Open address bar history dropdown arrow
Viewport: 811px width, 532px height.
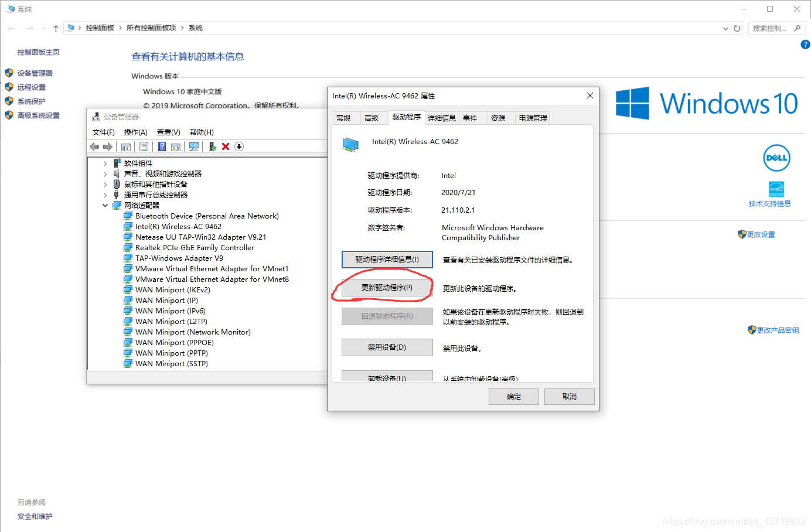(725, 28)
